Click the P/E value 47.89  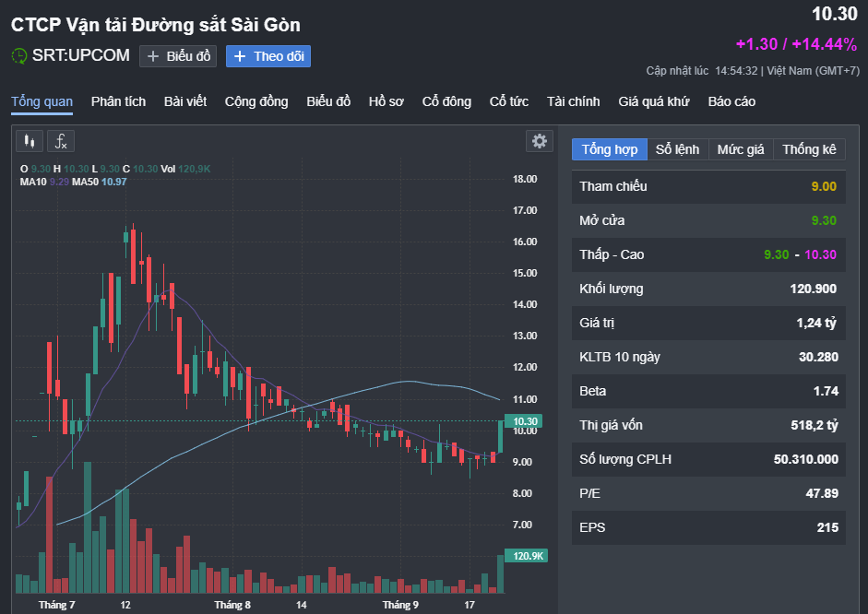point(822,493)
